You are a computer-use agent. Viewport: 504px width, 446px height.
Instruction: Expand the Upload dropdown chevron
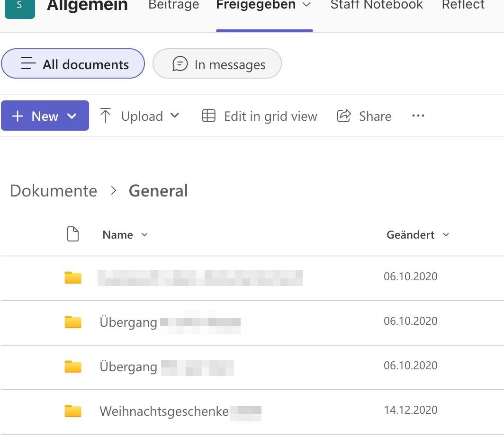[175, 116]
